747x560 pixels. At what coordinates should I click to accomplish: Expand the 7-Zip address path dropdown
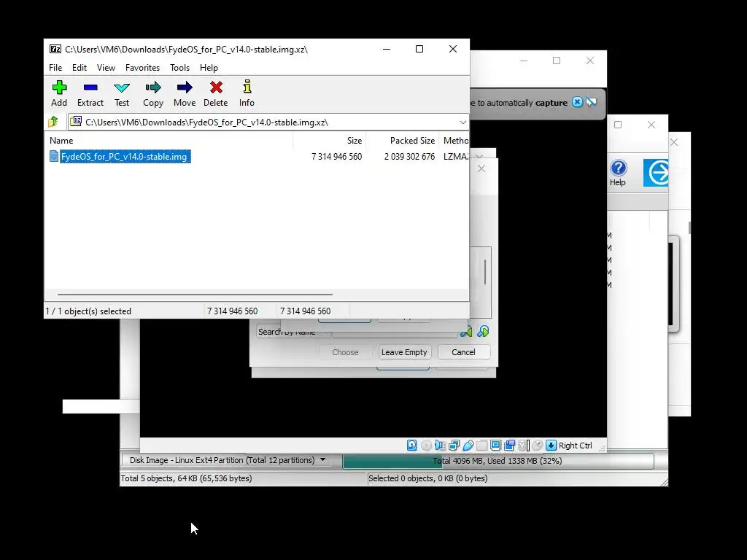(462, 122)
